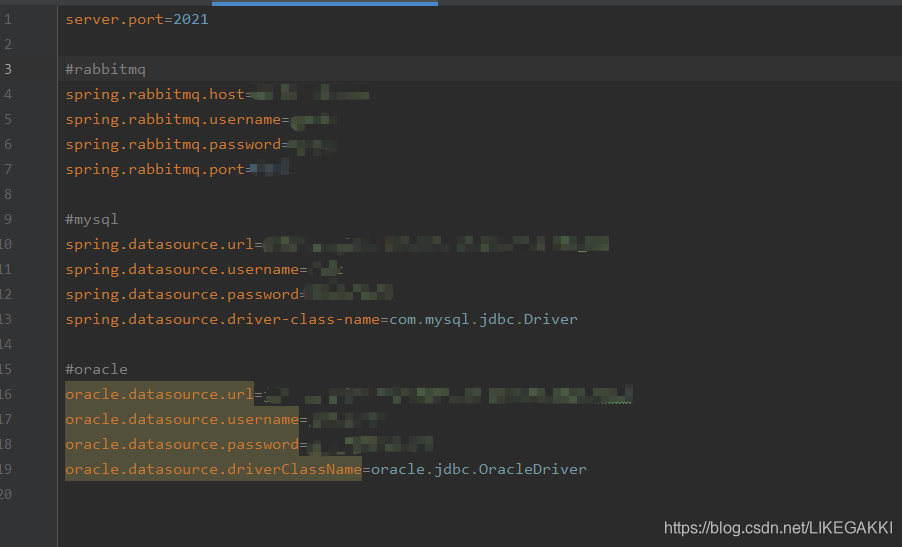Click spring.datasource.url property key
Viewport: 902px width, 547px height.
tap(159, 244)
